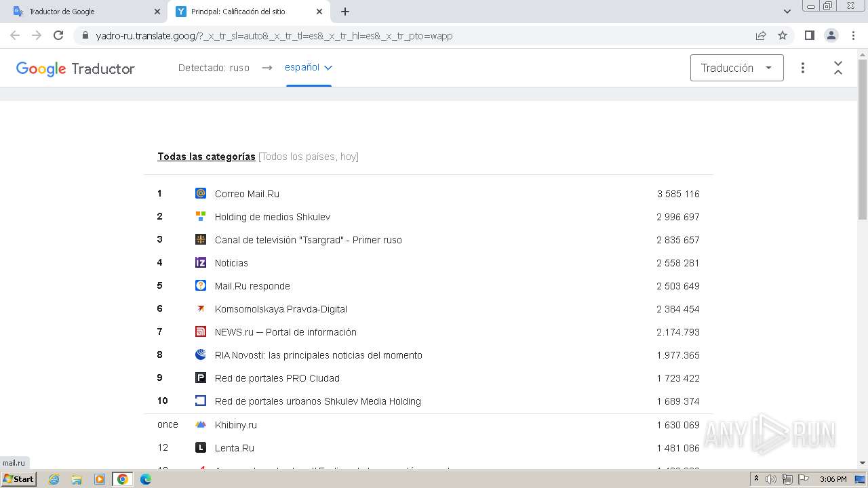
Task: Open Canal de televisión Tsargrad link
Action: click(x=309, y=240)
